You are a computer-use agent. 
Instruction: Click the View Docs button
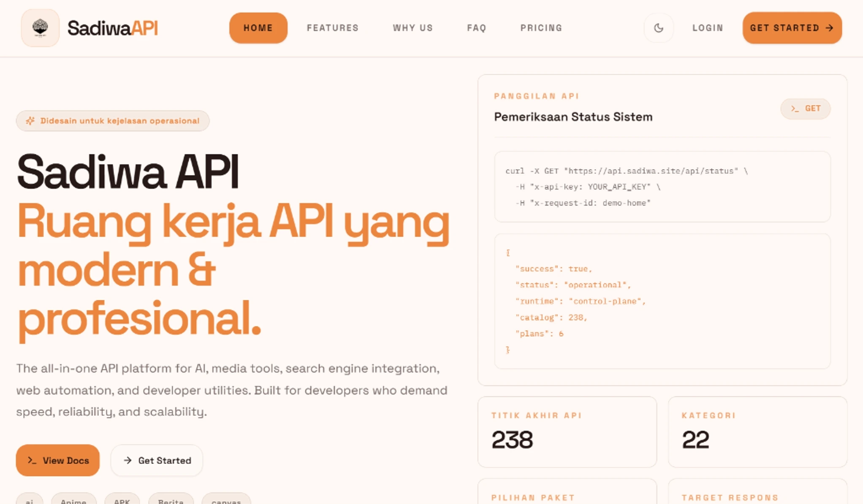click(x=58, y=460)
